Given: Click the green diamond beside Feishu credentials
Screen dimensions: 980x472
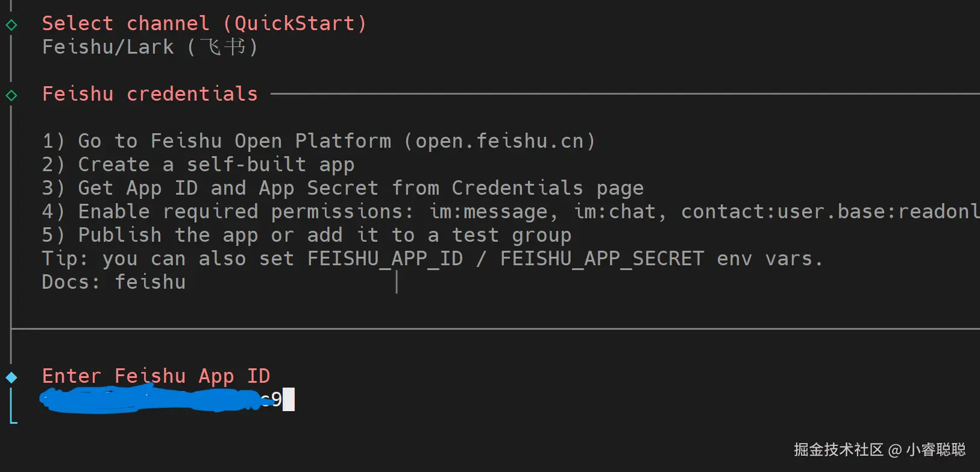Looking at the screenshot, I should point(11,95).
